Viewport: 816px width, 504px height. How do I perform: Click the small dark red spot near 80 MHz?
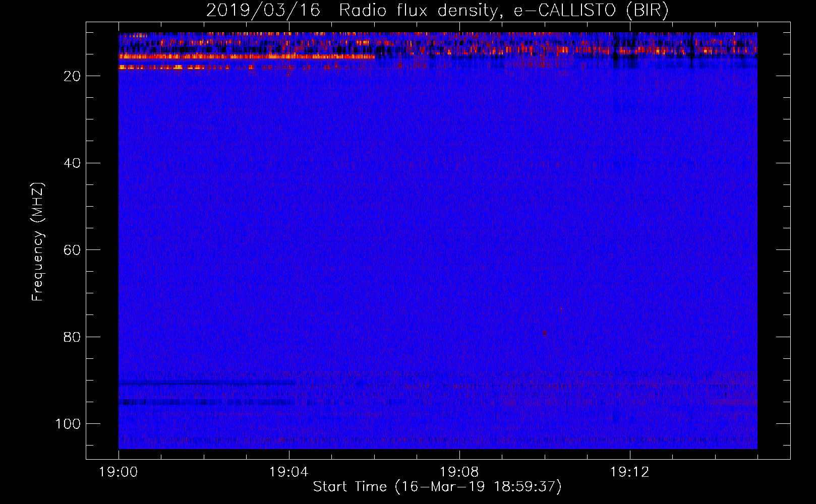(x=544, y=333)
